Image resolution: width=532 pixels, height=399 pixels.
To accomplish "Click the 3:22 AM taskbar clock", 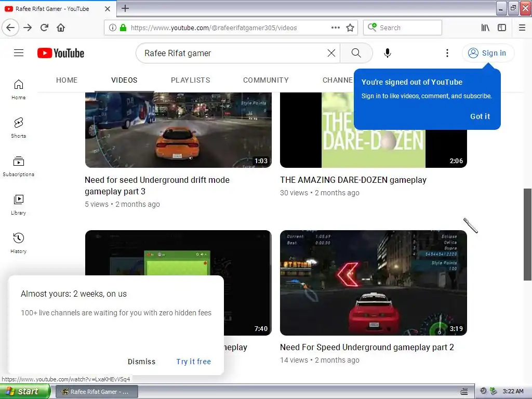I will (513, 391).
